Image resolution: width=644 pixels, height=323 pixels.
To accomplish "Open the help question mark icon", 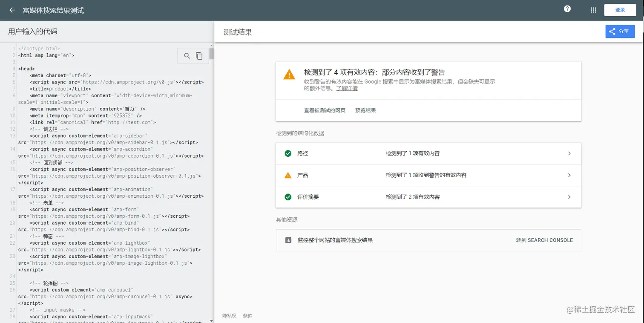I will [567, 9].
